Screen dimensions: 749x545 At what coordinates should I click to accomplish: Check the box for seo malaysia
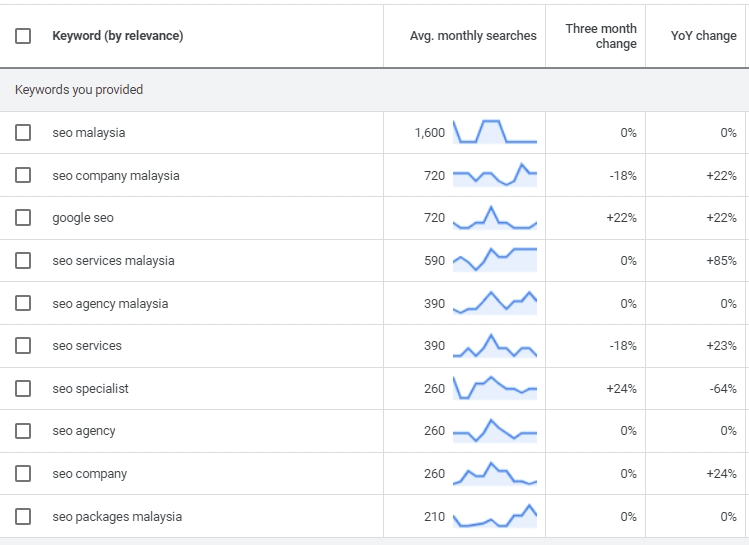pyautogui.click(x=23, y=132)
